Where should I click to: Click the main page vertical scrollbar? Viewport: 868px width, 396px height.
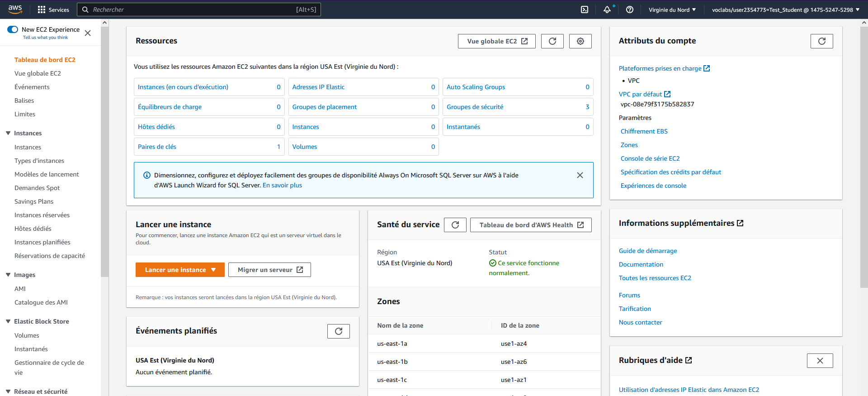(864, 156)
